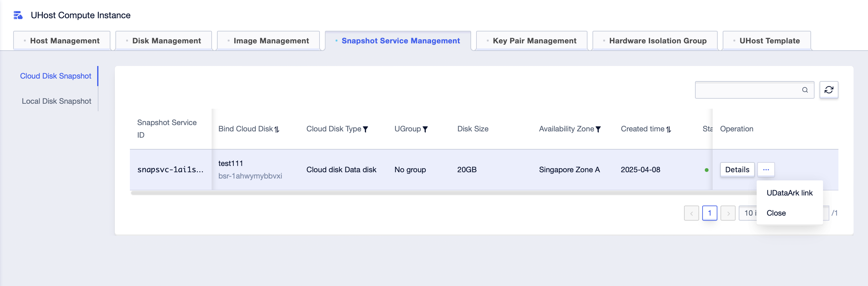The width and height of the screenshot is (868, 286).
Task: Switch to Image Management tab
Action: pos(268,41)
